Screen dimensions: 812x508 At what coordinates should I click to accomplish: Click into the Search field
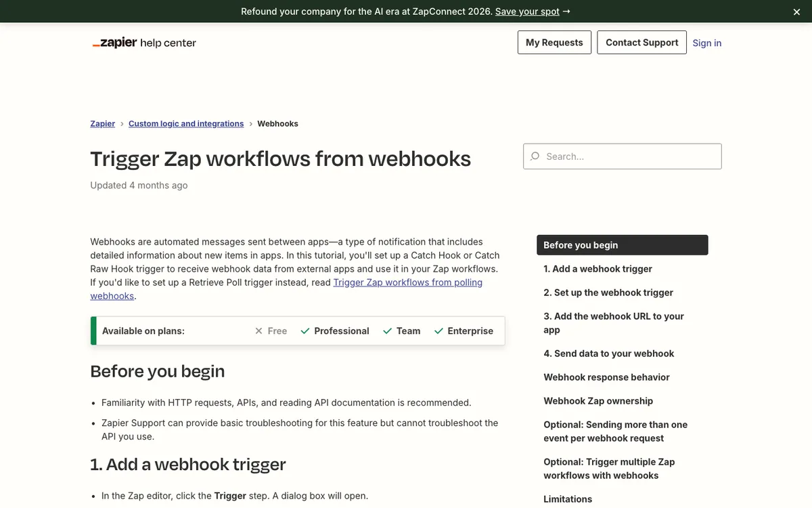click(623, 156)
